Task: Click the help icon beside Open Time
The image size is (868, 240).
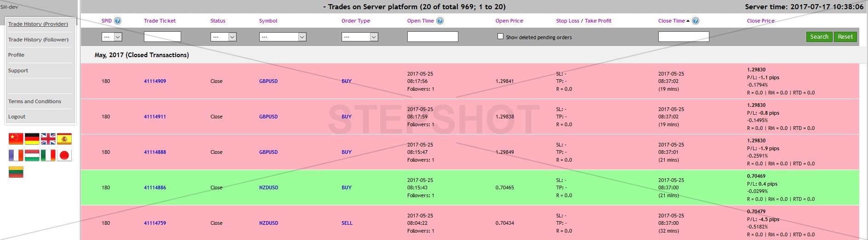Action: point(440,21)
